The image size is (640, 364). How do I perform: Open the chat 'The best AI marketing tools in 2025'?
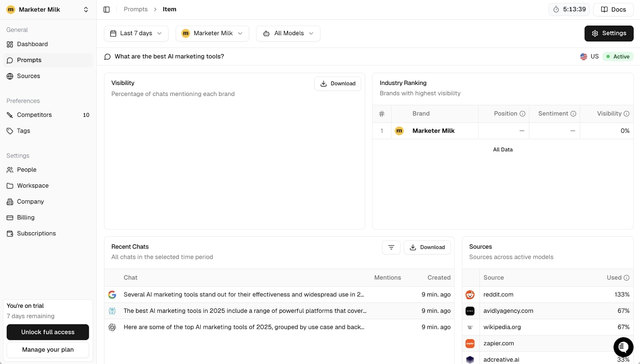[x=279, y=311]
